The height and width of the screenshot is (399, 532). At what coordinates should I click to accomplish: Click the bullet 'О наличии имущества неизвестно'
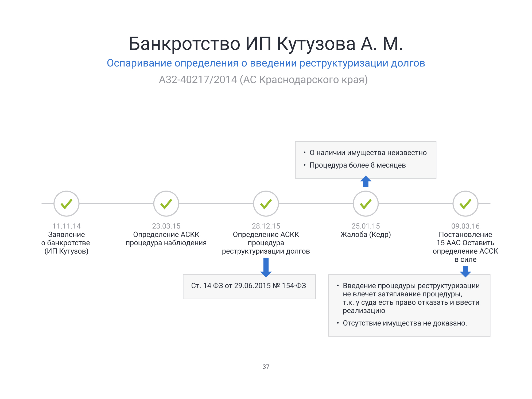[x=368, y=153]
